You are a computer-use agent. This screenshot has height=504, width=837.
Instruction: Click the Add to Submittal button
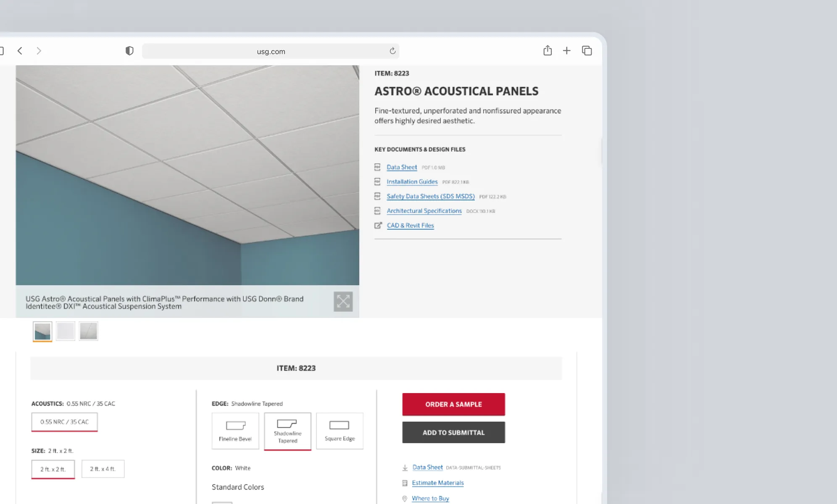point(453,433)
